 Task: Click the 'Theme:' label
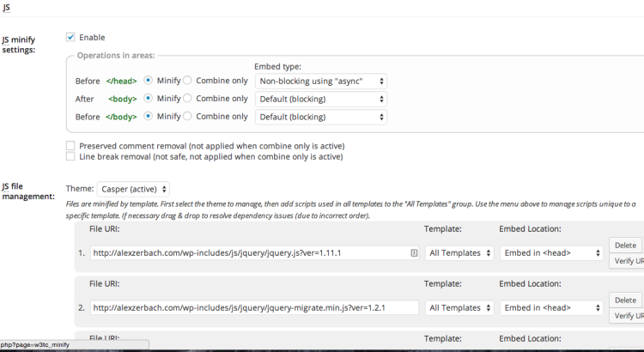coord(80,189)
